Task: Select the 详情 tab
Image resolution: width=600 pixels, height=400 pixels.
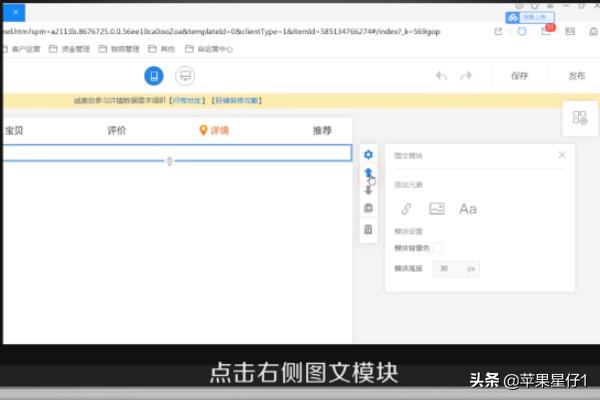Action: click(x=214, y=130)
